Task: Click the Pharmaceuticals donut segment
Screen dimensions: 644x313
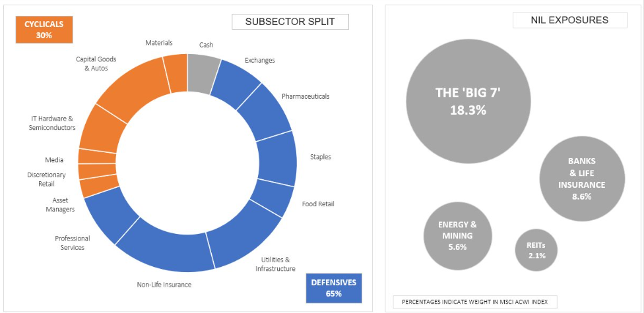Action: [x=267, y=111]
